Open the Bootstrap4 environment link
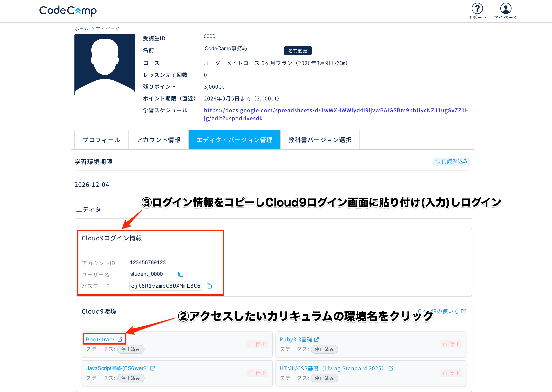This screenshot has width=552, height=392. (x=101, y=339)
